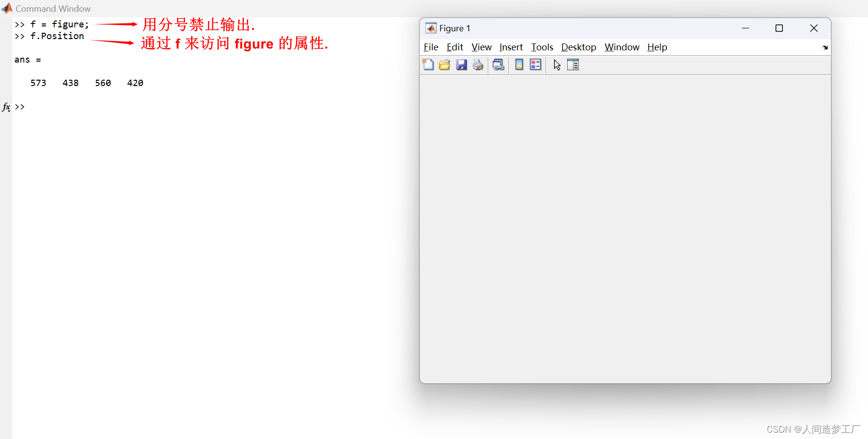The height and width of the screenshot is (439, 868).
Task: Open a file via folder icon
Action: (444, 65)
